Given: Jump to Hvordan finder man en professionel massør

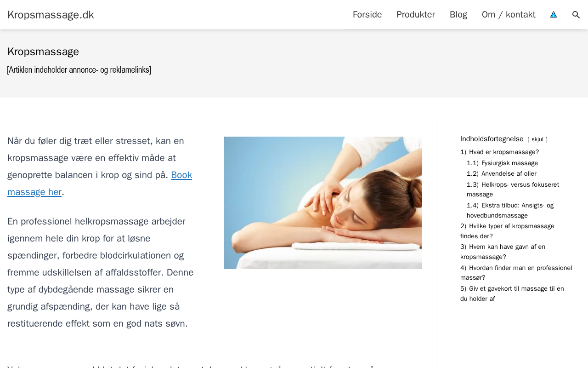Looking at the screenshot, I should click(516, 272).
